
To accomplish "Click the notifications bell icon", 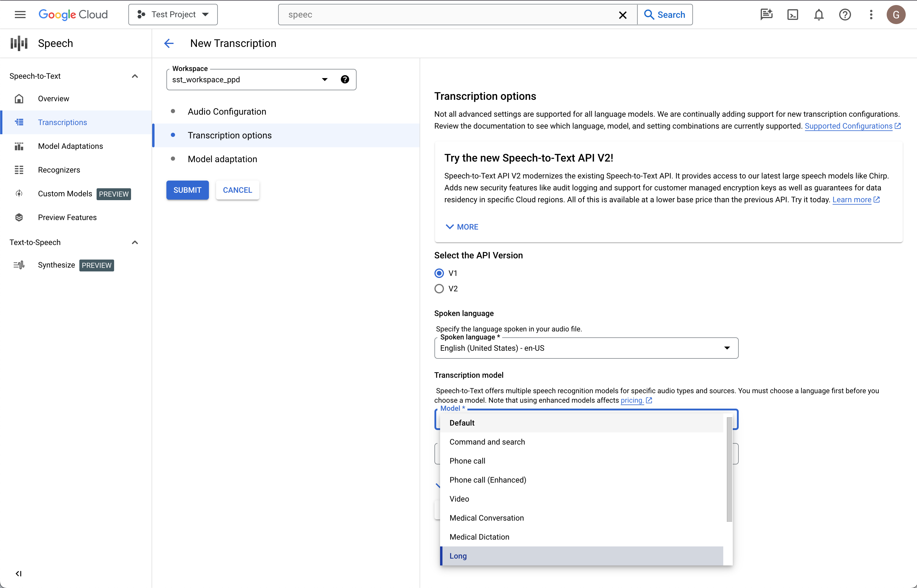I will pyautogui.click(x=818, y=14).
